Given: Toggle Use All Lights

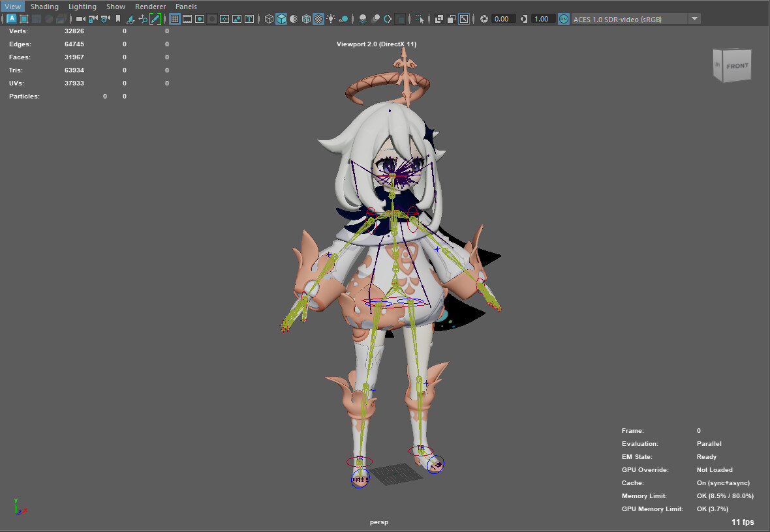Looking at the screenshot, I should 331,19.
